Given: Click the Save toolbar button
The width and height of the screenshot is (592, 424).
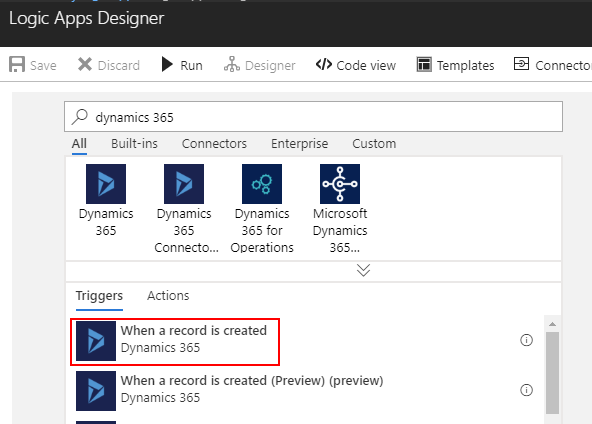Looking at the screenshot, I should coord(33,65).
